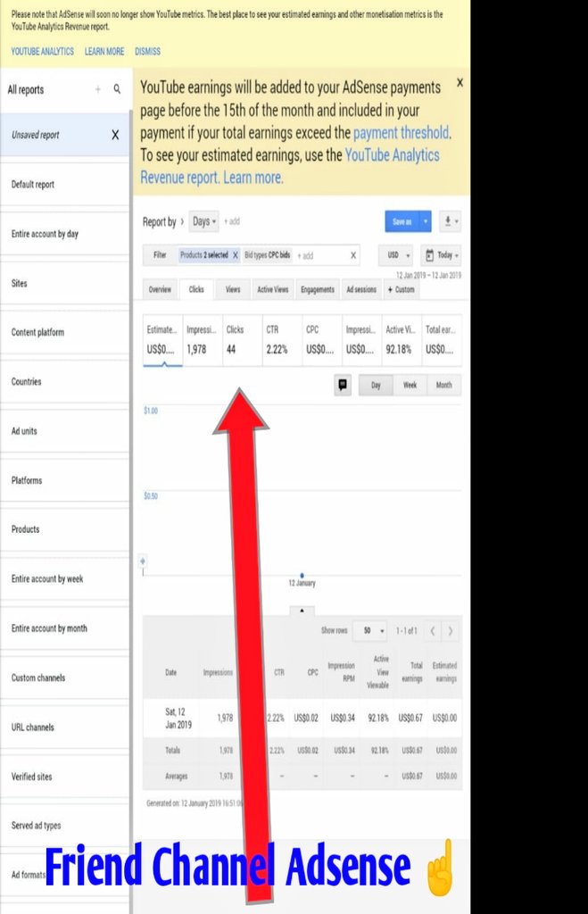Switch to the Active Views tab
588x914 pixels.
[x=273, y=289]
